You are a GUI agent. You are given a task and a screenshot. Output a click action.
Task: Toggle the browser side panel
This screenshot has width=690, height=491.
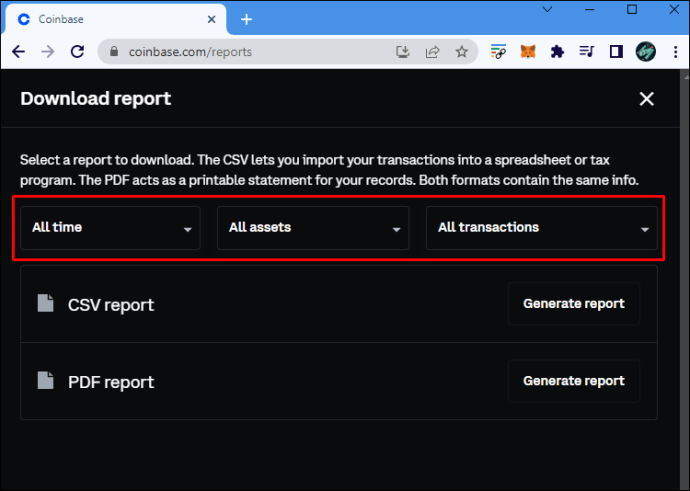click(616, 52)
